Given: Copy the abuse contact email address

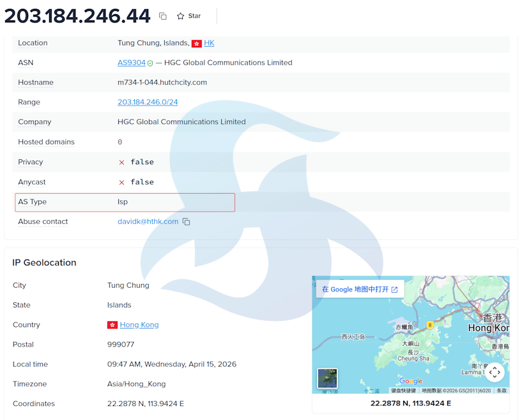Looking at the screenshot, I should point(186,222).
